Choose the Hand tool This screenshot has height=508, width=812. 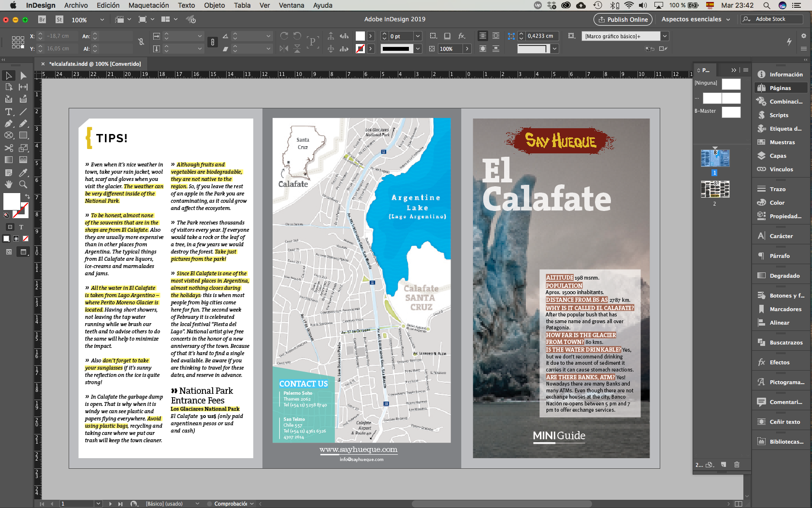9,184
